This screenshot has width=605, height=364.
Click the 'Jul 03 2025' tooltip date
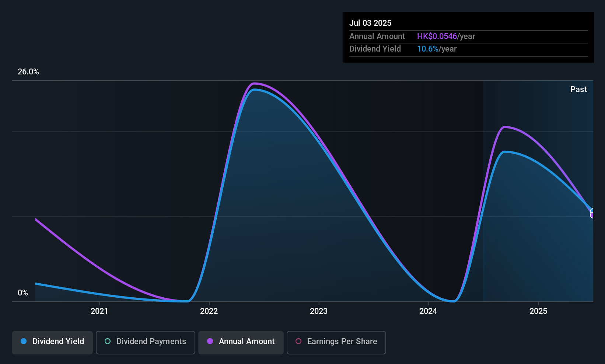(x=370, y=23)
